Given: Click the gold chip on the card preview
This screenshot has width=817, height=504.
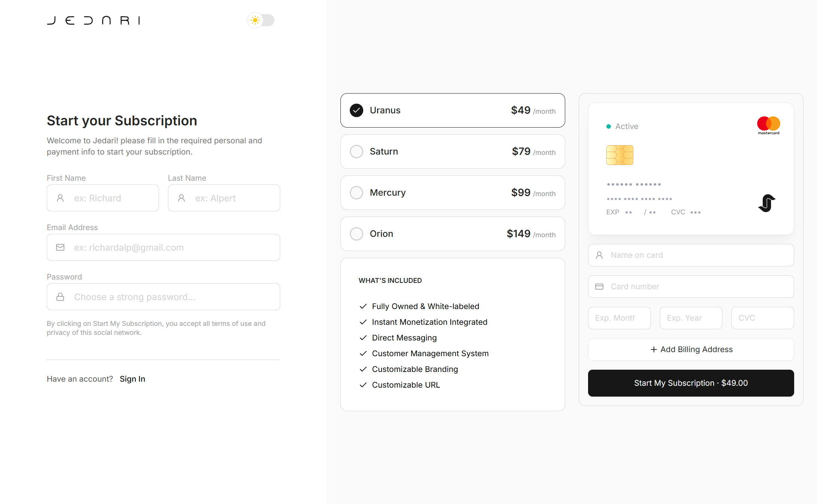Looking at the screenshot, I should point(620,155).
